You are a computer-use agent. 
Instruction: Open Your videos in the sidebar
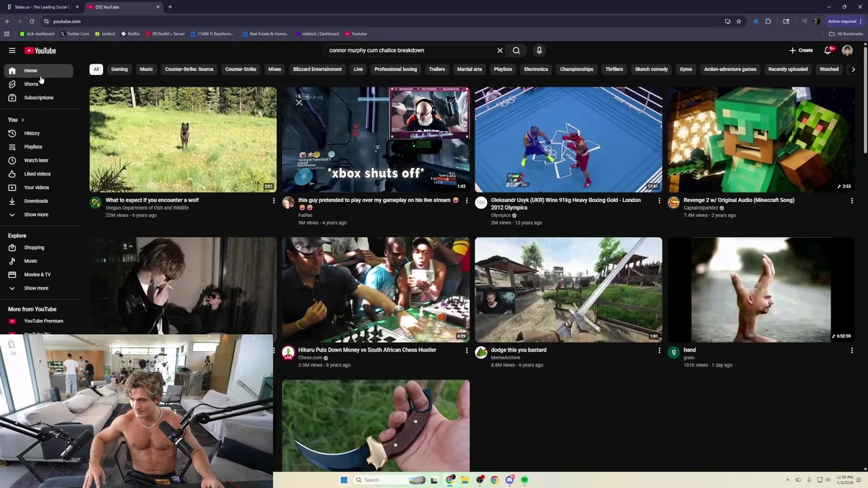36,187
